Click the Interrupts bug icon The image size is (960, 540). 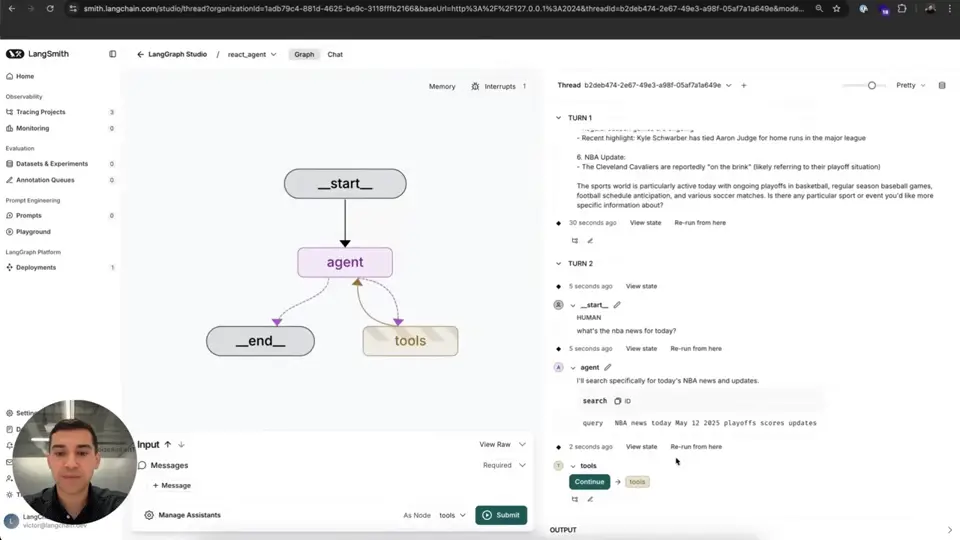click(x=475, y=86)
